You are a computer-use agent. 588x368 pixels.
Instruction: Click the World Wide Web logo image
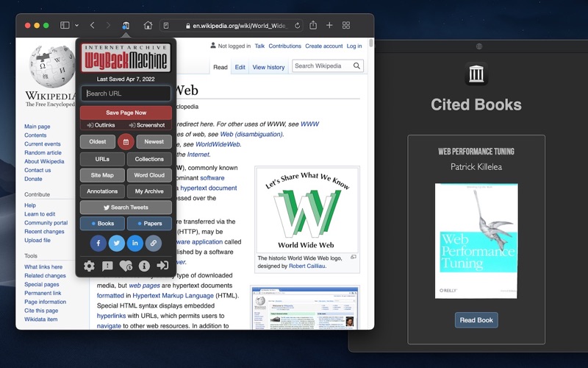(x=307, y=210)
